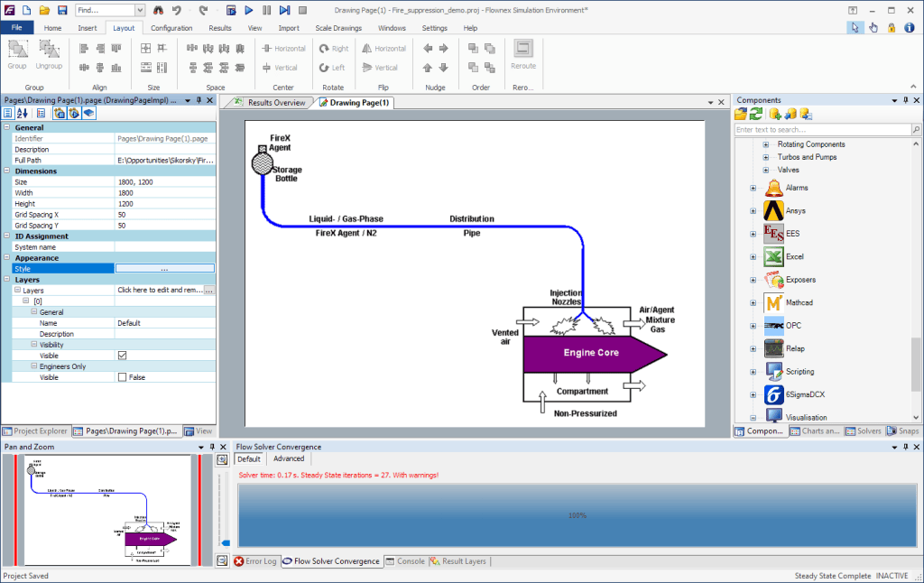Click the binoculars search icon
This screenshot has width=924, height=583.
click(158, 10)
